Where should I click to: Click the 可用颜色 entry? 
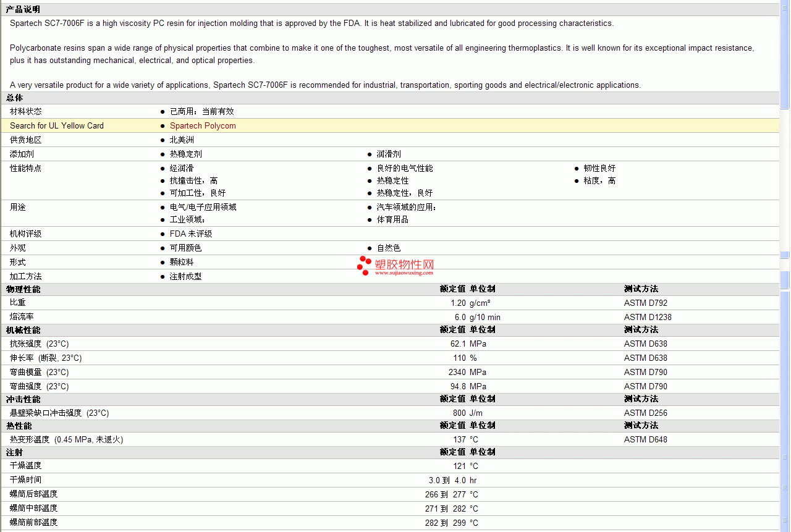tap(186, 248)
